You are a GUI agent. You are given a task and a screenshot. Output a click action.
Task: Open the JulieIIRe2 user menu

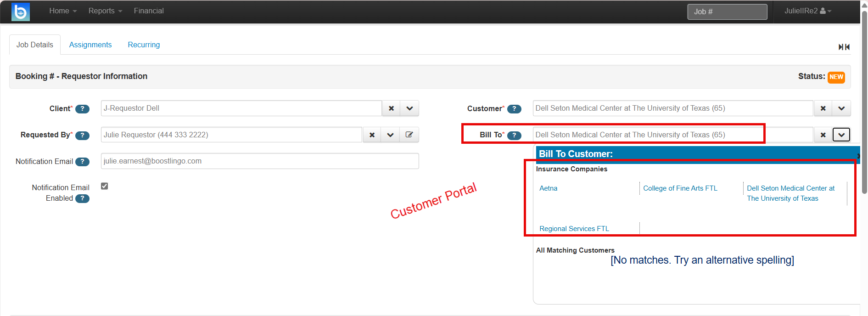(x=808, y=11)
